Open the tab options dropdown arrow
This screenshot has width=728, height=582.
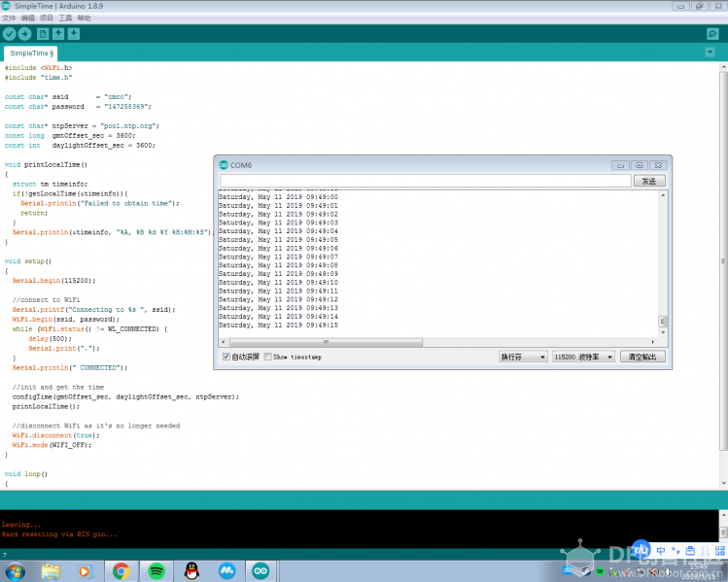coord(710,52)
